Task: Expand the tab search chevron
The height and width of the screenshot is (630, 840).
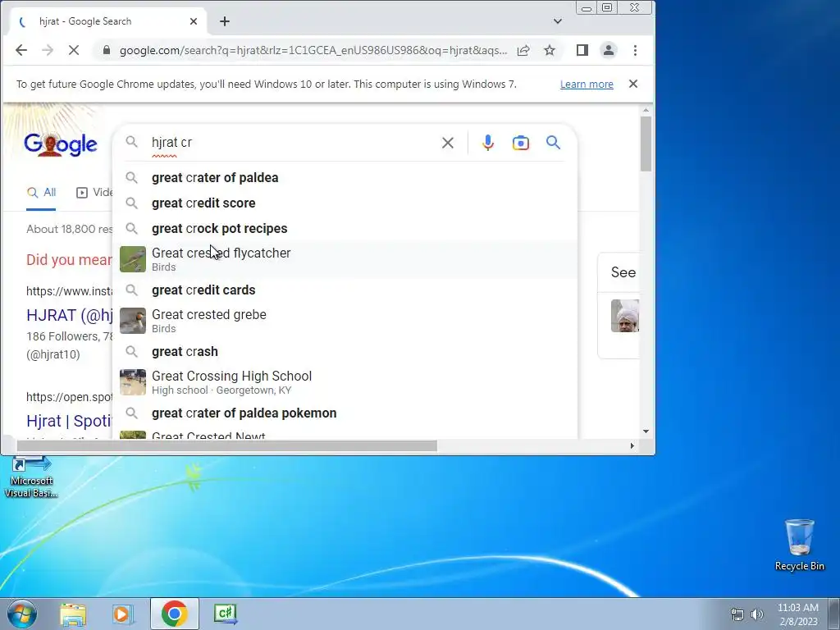Action: pyautogui.click(x=558, y=21)
